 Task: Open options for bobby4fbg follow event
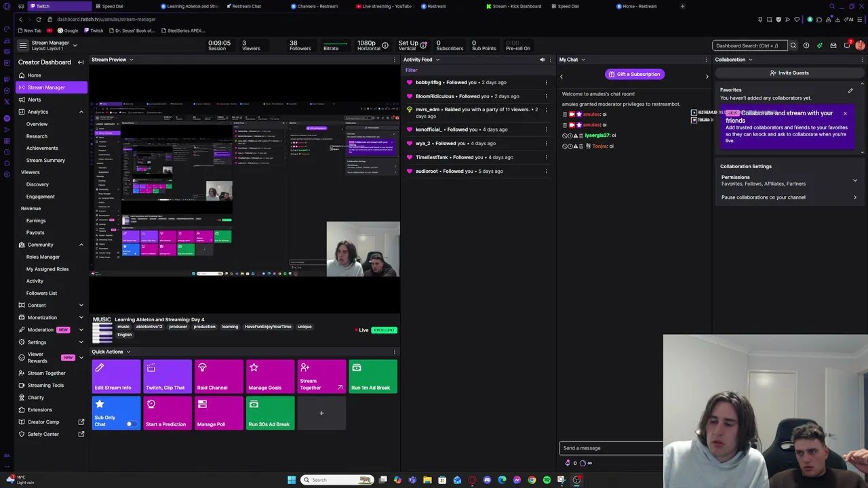coord(546,83)
